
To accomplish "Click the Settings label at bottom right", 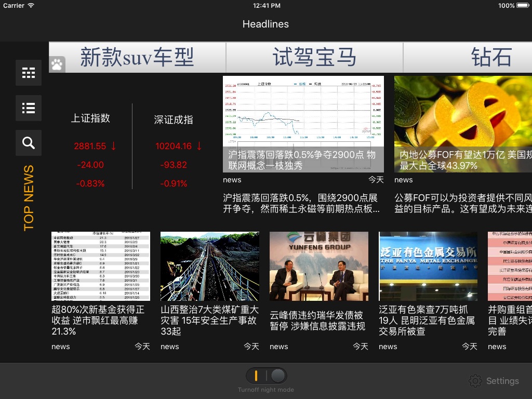I will click(x=502, y=381).
